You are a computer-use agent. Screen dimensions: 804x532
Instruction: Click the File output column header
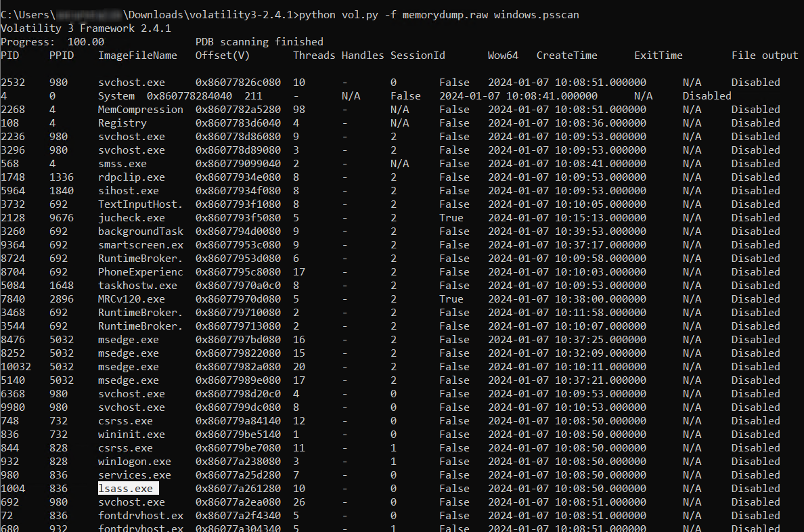click(765, 56)
